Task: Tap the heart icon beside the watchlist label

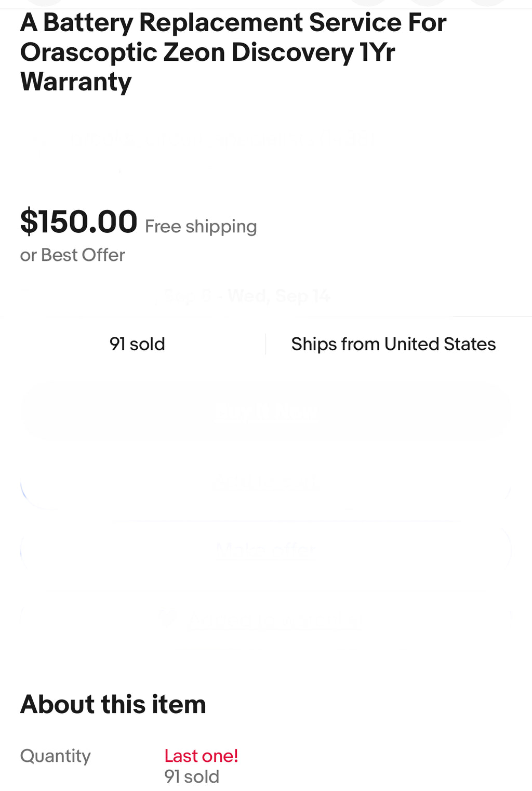Action: pyautogui.click(x=167, y=617)
